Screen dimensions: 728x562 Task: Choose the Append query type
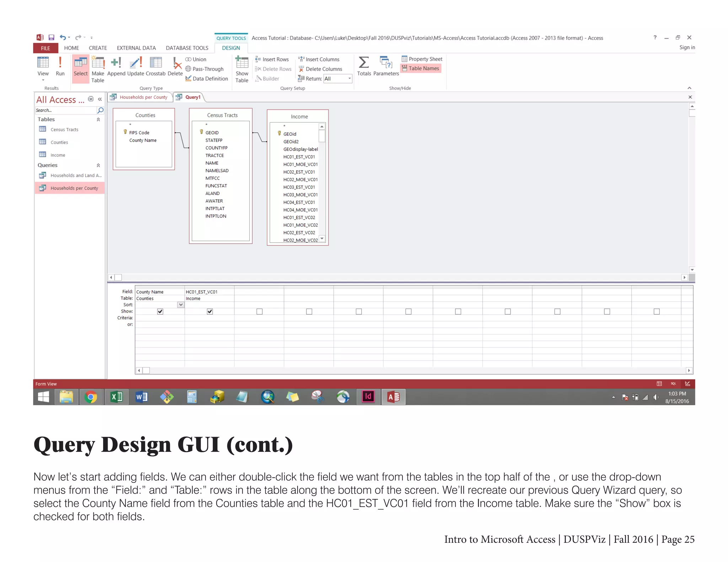116,66
